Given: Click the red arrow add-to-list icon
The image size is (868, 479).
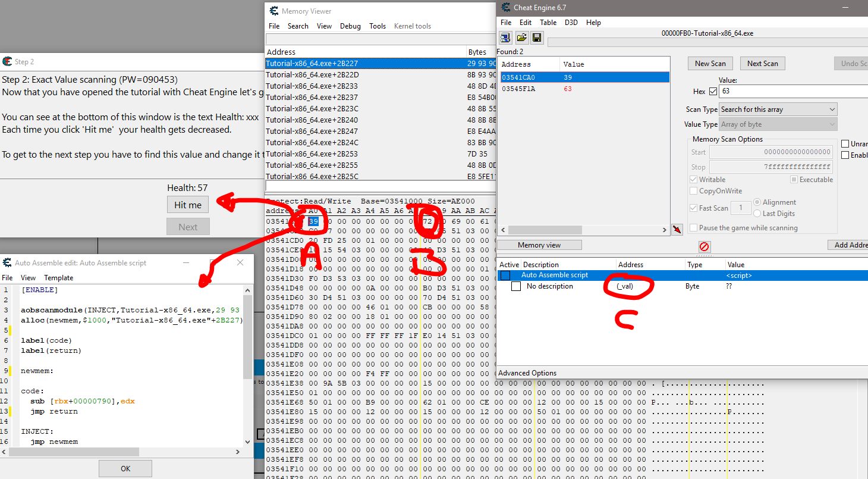Looking at the screenshot, I should point(676,230).
